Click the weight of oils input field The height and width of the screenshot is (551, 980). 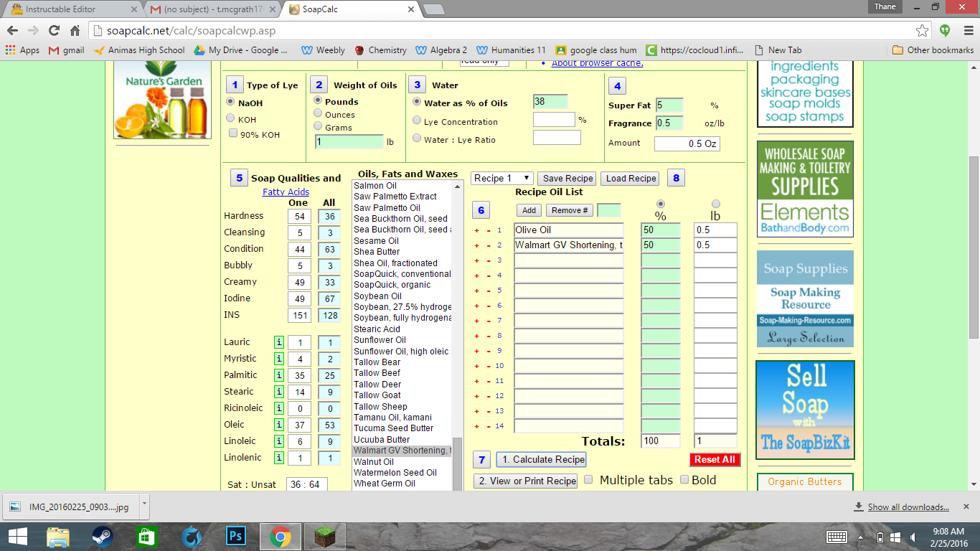(x=349, y=141)
